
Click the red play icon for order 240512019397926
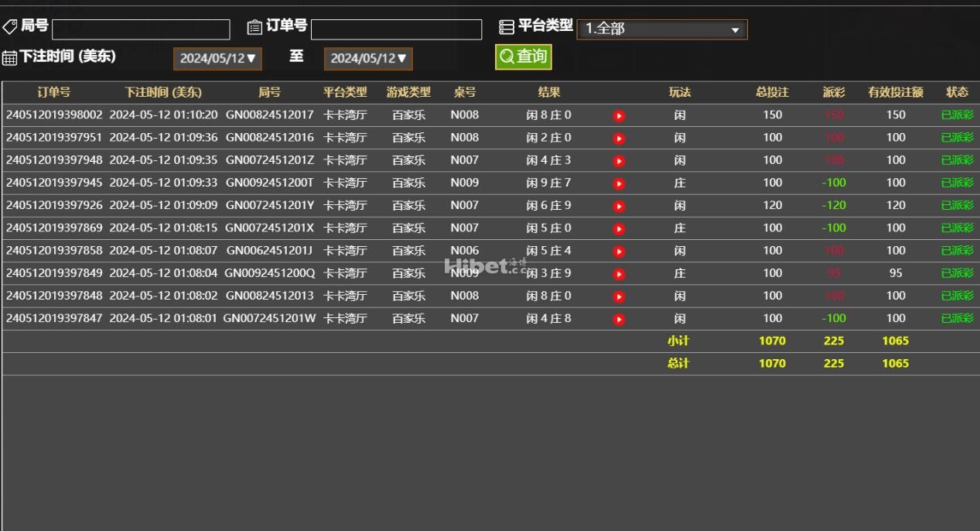619,207
